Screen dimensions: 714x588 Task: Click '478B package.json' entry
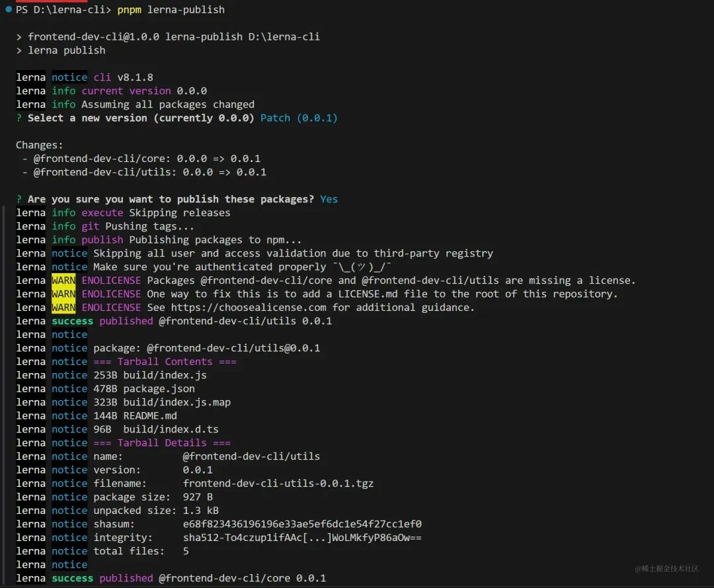click(144, 388)
